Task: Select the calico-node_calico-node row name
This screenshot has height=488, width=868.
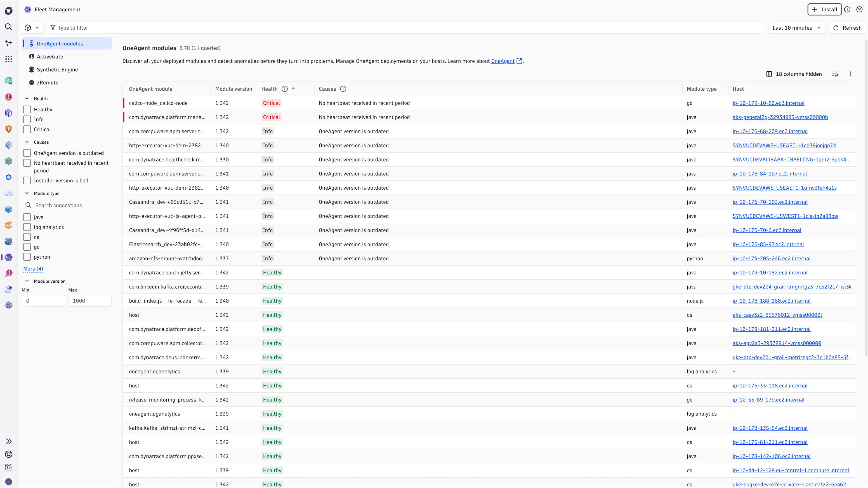Action: pos(158,103)
